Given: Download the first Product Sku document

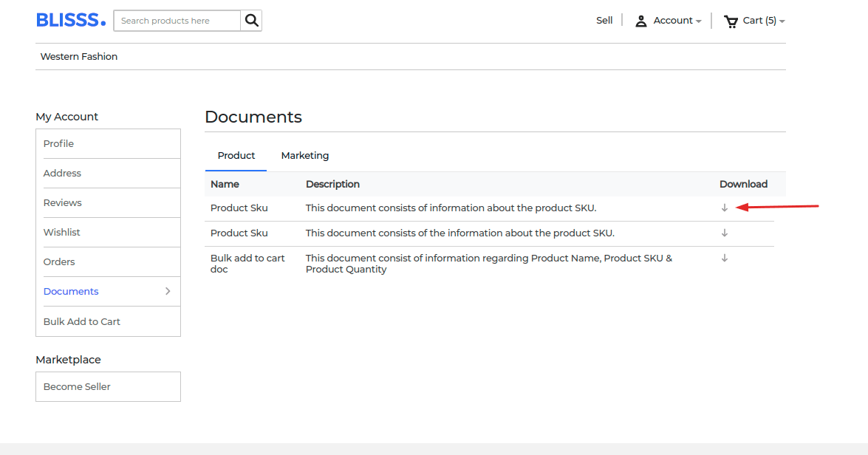Looking at the screenshot, I should coord(724,208).
